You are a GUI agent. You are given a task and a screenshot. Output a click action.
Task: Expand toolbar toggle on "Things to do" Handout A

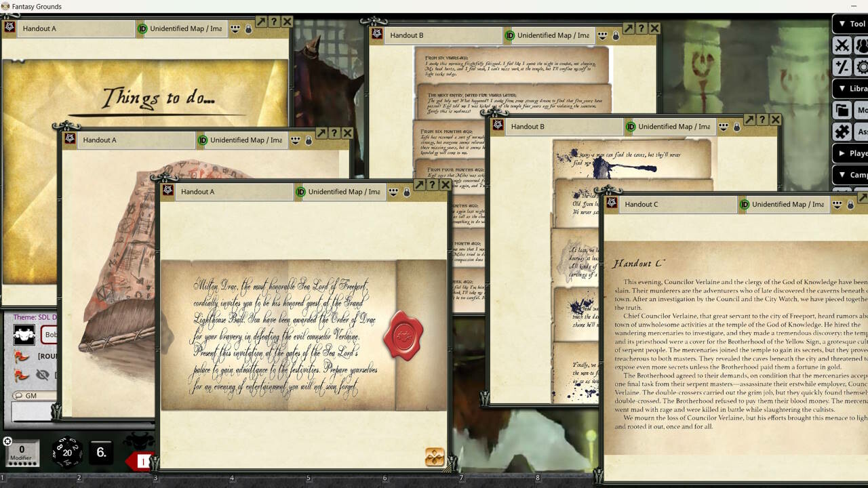[235, 29]
